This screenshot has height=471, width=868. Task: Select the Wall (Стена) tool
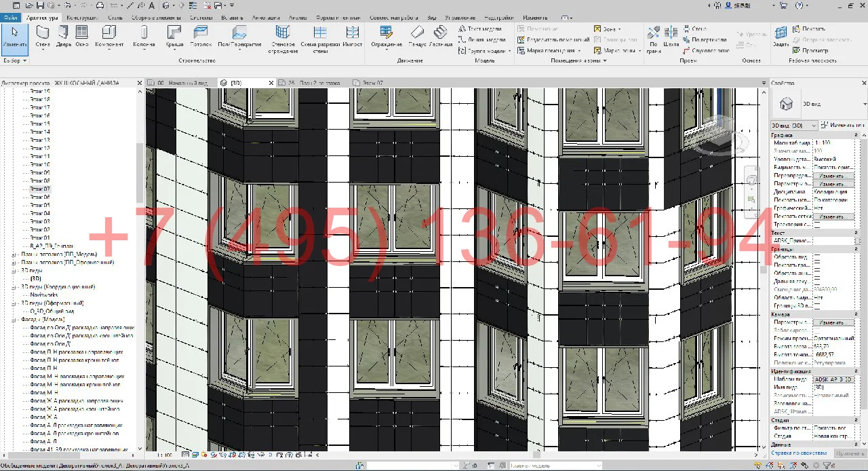point(43,37)
